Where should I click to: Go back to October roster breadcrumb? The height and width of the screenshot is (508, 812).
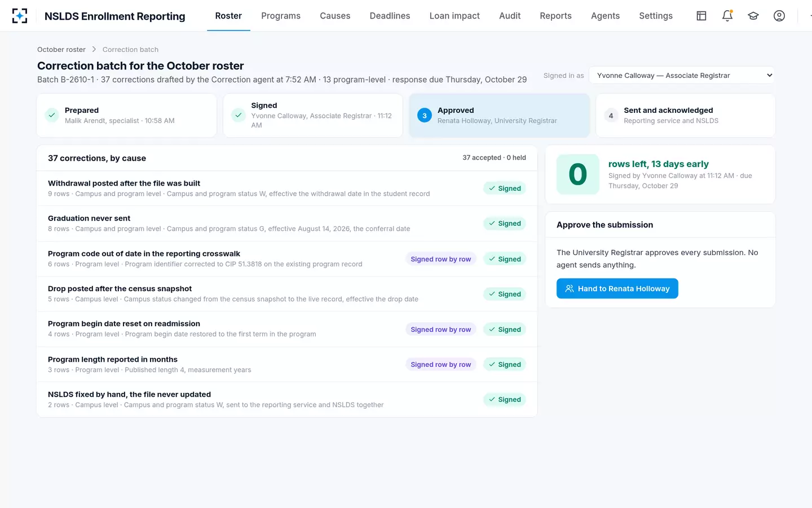61,50
